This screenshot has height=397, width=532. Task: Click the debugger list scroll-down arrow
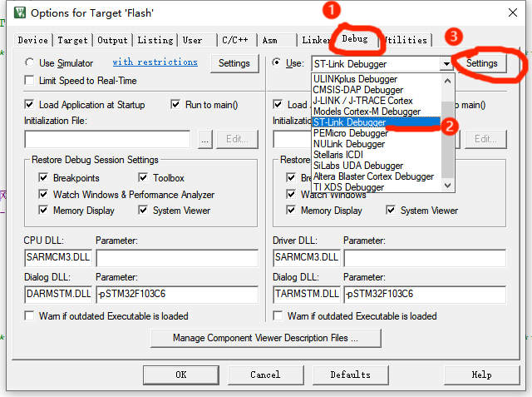(x=448, y=185)
